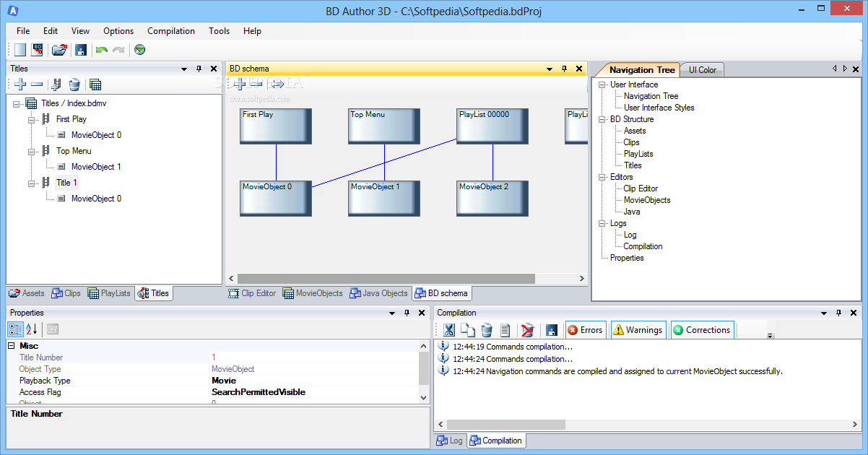Screen dimensions: 868x455
Task: Click the New project icon in main toolbar
Action: tap(20, 50)
